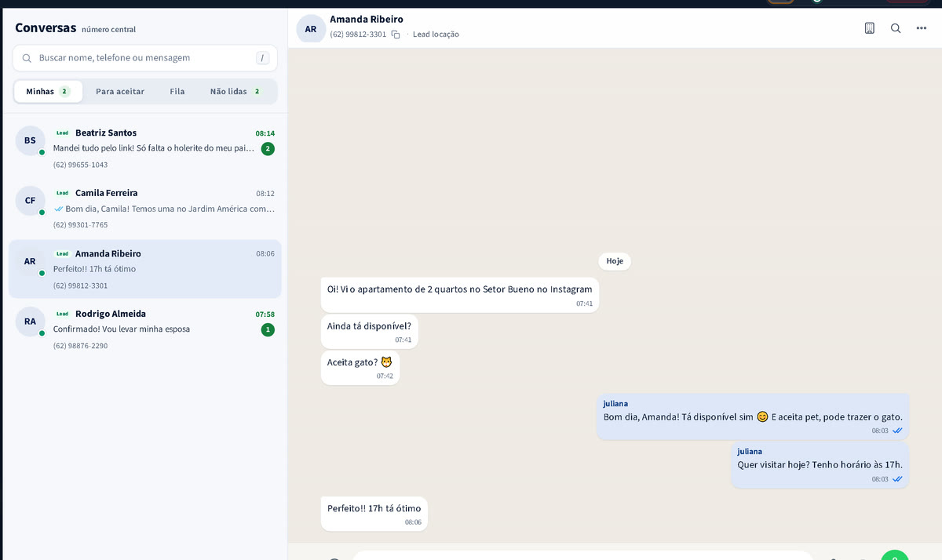Open the Fila tab
Viewport: 942px width, 560px height.
tap(177, 91)
